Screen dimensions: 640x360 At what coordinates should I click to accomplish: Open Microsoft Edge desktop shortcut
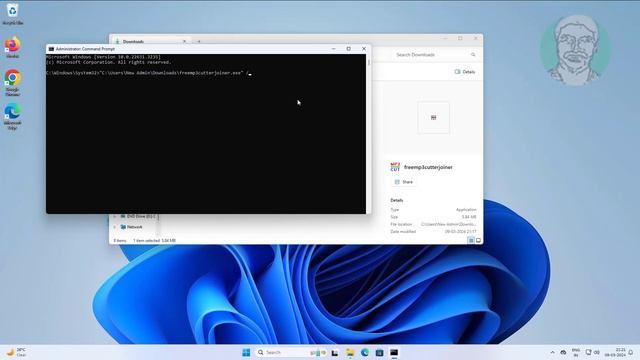coord(12,117)
